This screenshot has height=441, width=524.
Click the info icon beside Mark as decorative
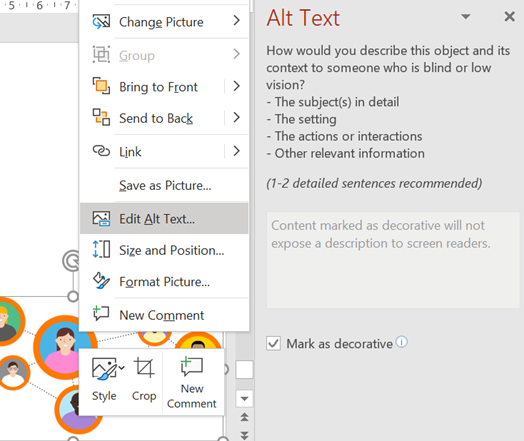[x=401, y=342]
